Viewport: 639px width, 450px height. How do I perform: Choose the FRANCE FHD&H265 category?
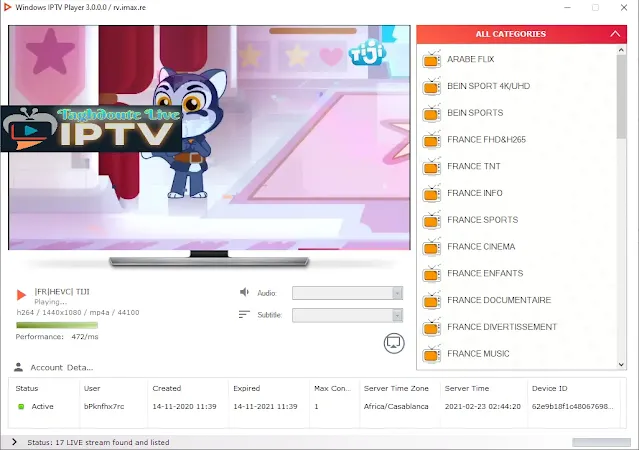click(486, 140)
